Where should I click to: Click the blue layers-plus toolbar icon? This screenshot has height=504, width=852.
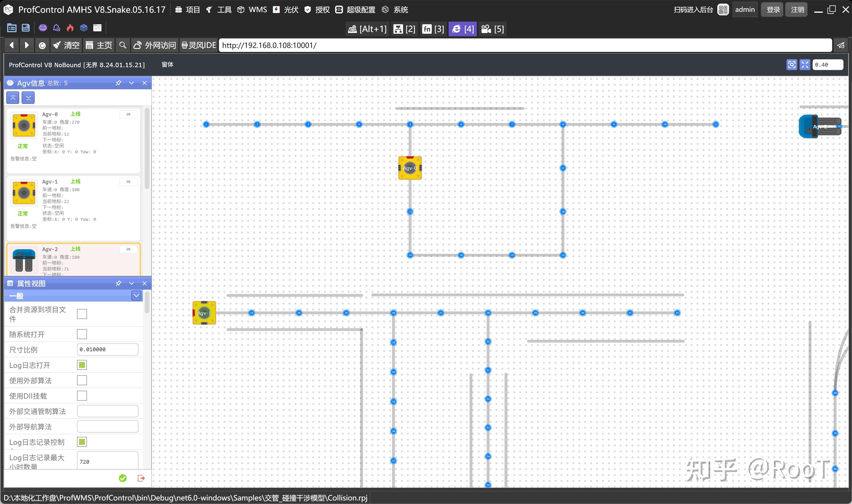click(x=83, y=28)
